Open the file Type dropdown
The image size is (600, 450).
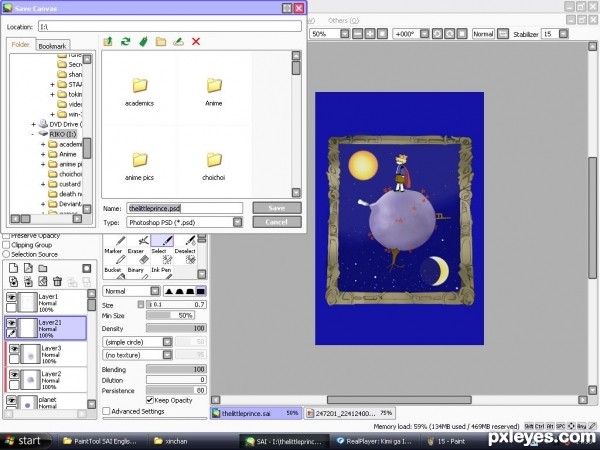238,222
